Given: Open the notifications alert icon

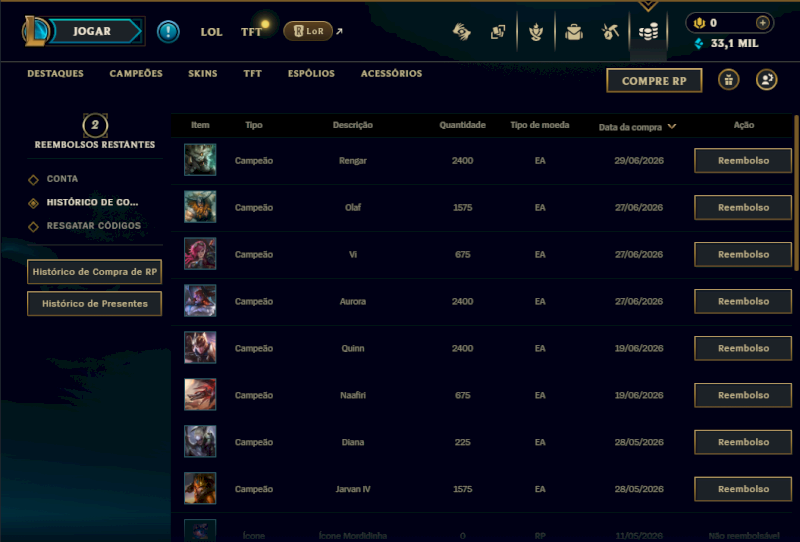Looking at the screenshot, I should pos(168,32).
